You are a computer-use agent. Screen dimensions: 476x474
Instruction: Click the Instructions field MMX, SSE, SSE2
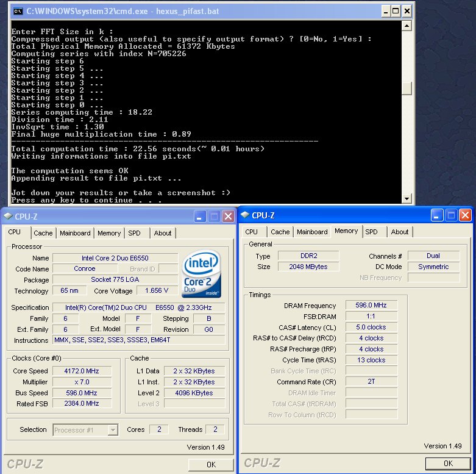(139, 340)
